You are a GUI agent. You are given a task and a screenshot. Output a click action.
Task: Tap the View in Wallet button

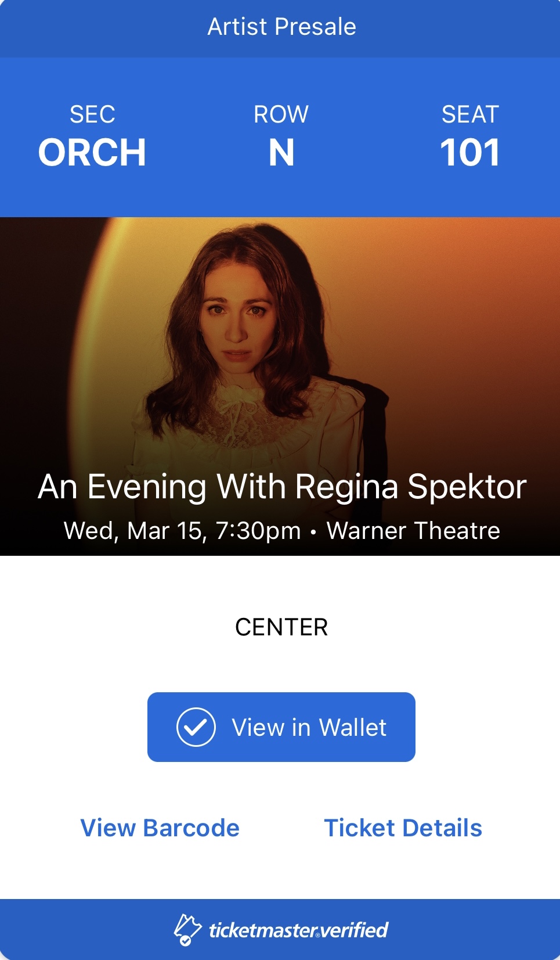(281, 727)
